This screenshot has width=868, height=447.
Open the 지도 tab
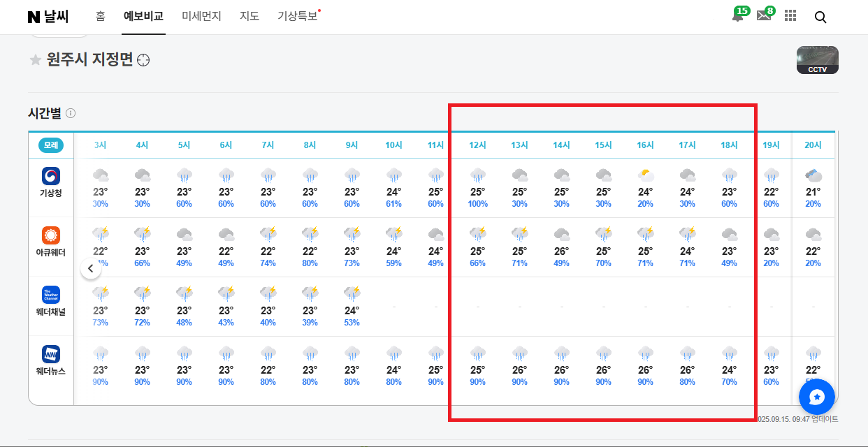click(249, 16)
